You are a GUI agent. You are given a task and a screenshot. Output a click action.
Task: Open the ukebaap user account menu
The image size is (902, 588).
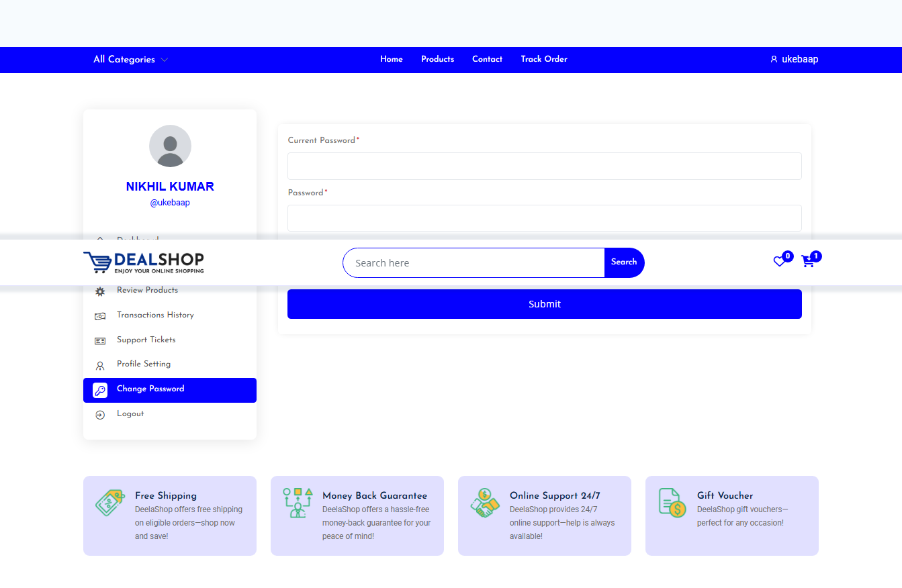pyautogui.click(x=794, y=59)
